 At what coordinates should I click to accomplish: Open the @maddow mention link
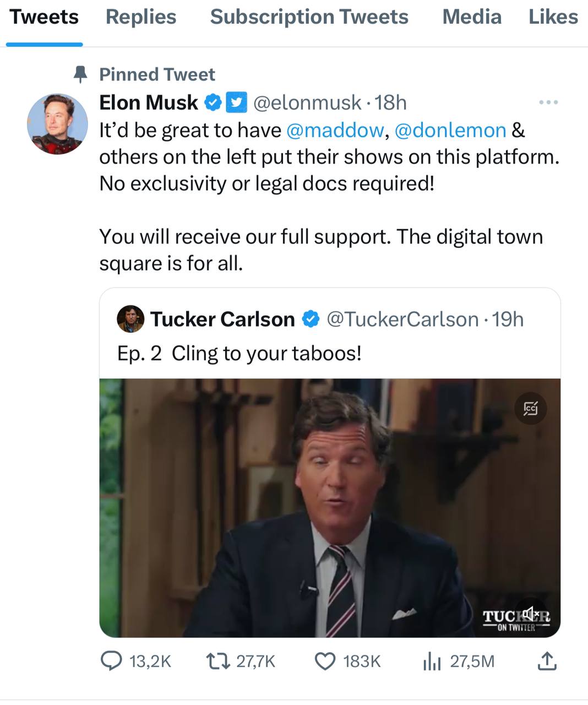click(x=335, y=131)
